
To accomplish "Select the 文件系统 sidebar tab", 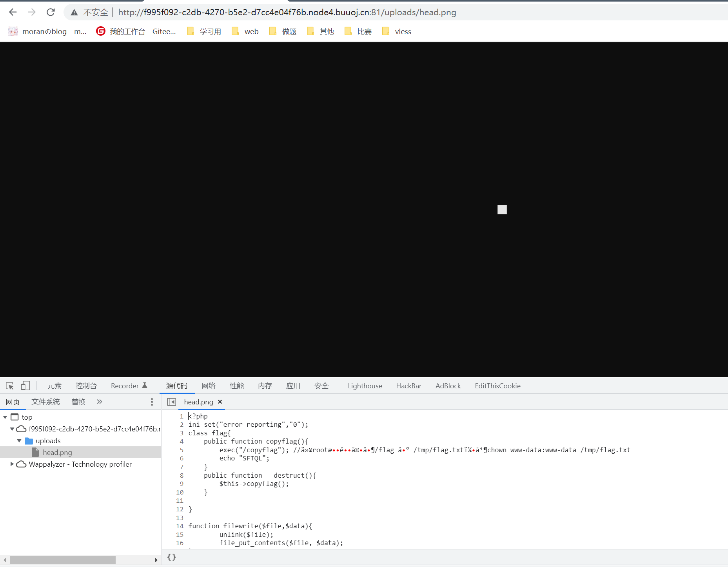I will click(46, 402).
